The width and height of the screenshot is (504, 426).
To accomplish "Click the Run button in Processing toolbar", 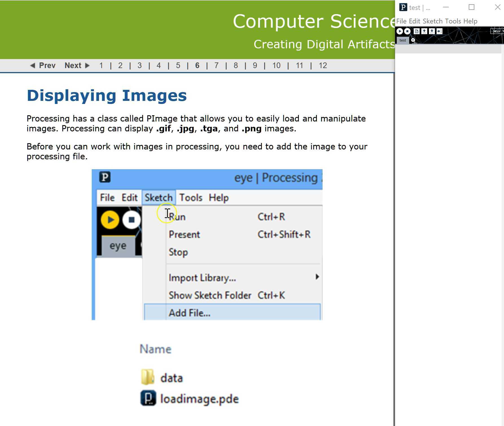I will (x=400, y=31).
